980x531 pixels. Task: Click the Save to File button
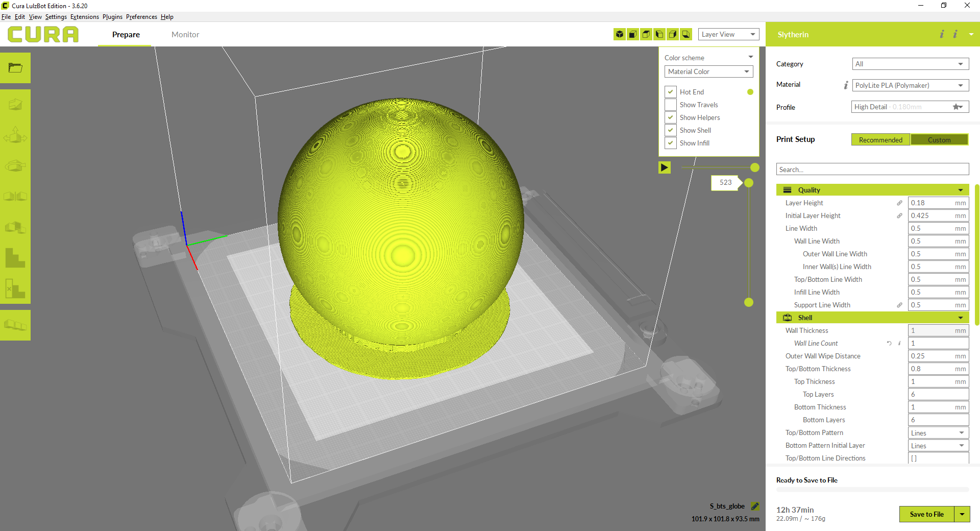point(926,514)
